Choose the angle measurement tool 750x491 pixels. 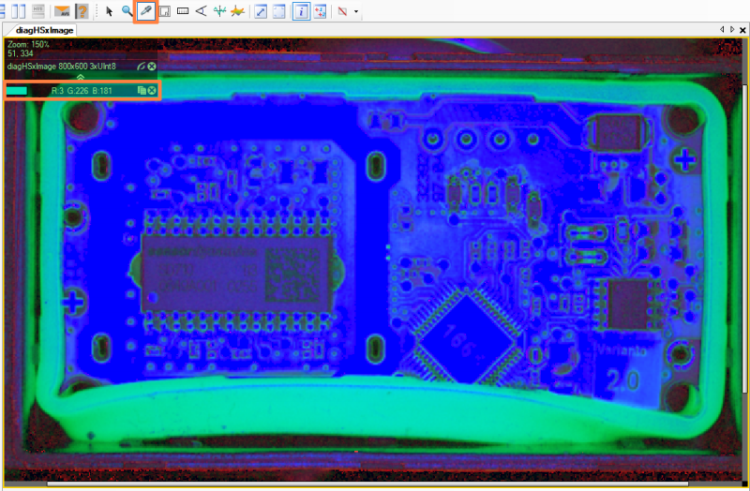(201, 12)
